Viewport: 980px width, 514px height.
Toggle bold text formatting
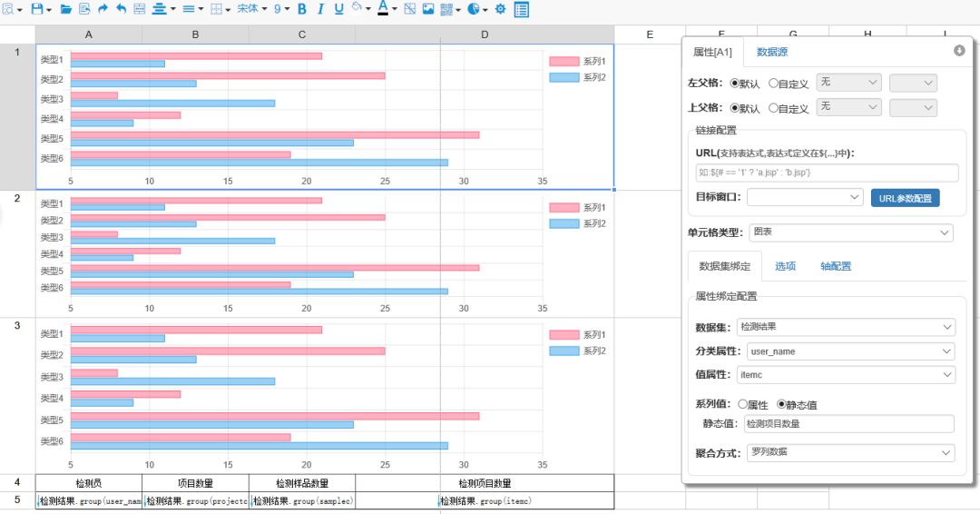pos(301,9)
